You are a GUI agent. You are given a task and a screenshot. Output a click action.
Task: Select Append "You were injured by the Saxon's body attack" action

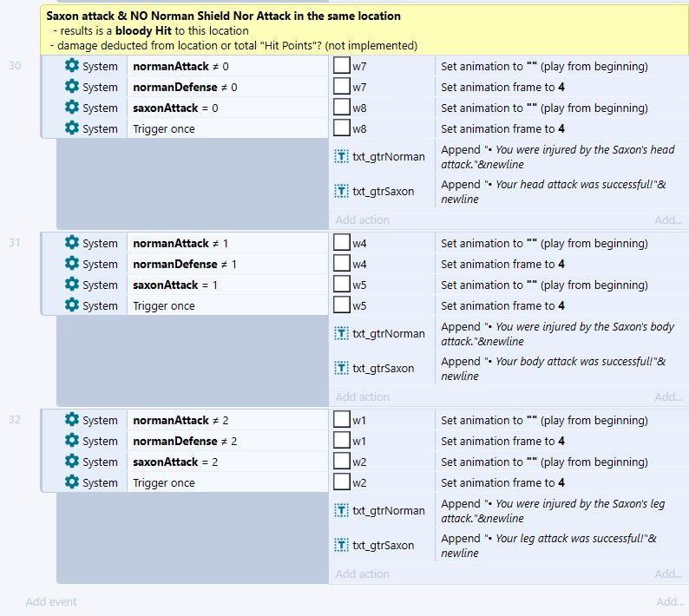(x=558, y=334)
